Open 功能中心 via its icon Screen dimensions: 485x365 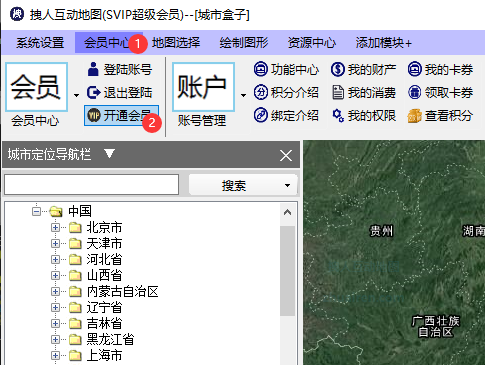coord(261,69)
